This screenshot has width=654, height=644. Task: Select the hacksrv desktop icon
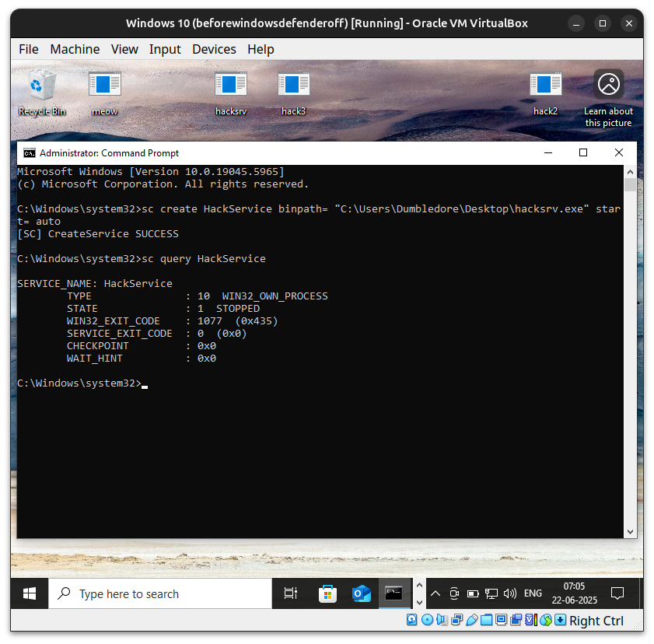tap(231, 93)
